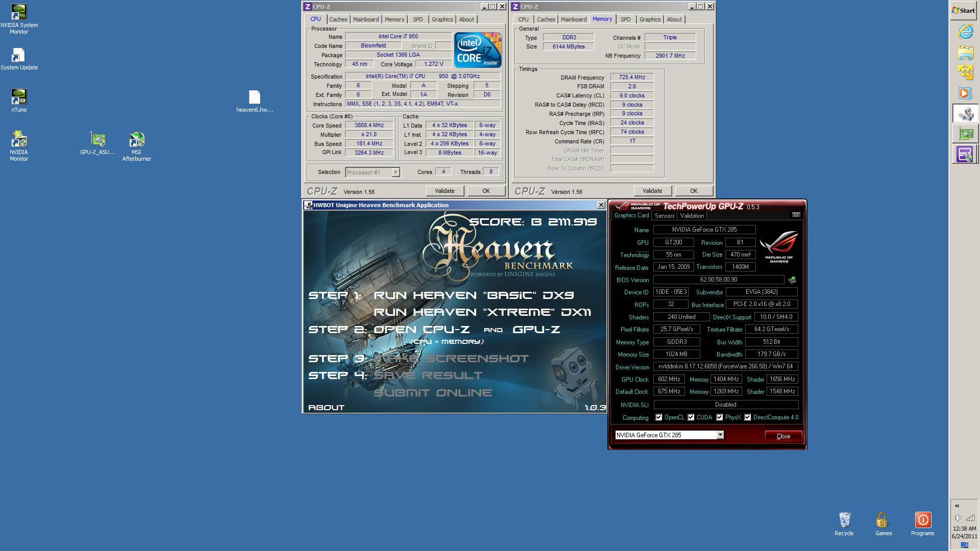Click Validate in right CPU-Z window
Screen dimensions: 980x551
pyautogui.click(x=652, y=191)
